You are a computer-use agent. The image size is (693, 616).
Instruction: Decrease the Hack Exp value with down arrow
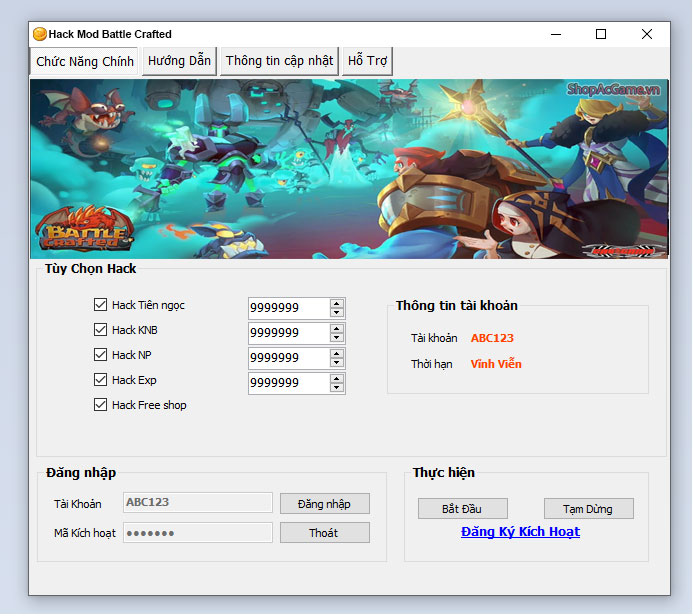pos(337,388)
